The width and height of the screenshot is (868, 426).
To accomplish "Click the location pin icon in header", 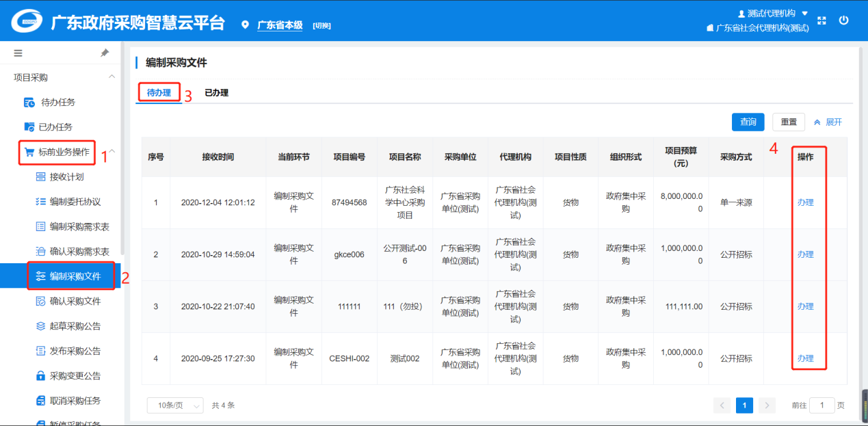I will click(x=245, y=25).
